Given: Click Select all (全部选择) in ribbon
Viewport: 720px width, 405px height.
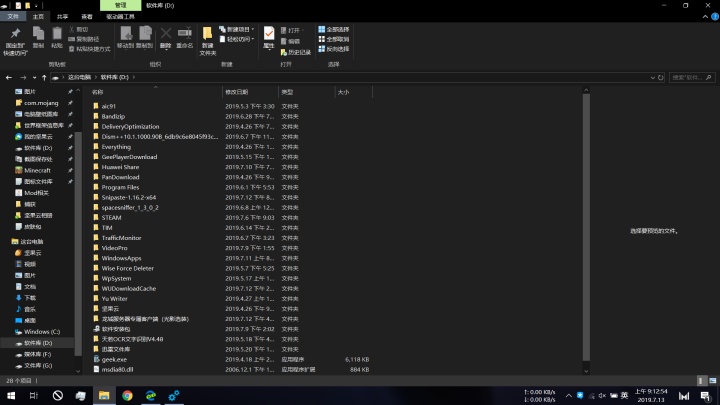Looking at the screenshot, I should point(334,29).
